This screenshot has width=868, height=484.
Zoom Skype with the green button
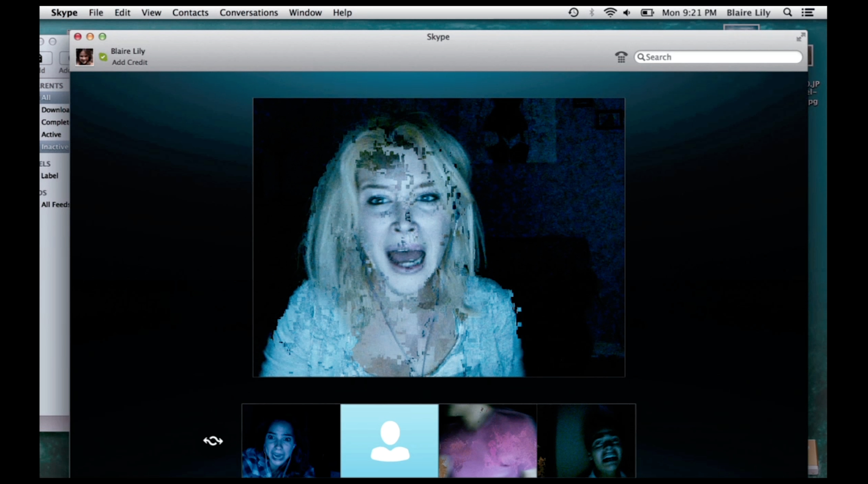pos(103,37)
